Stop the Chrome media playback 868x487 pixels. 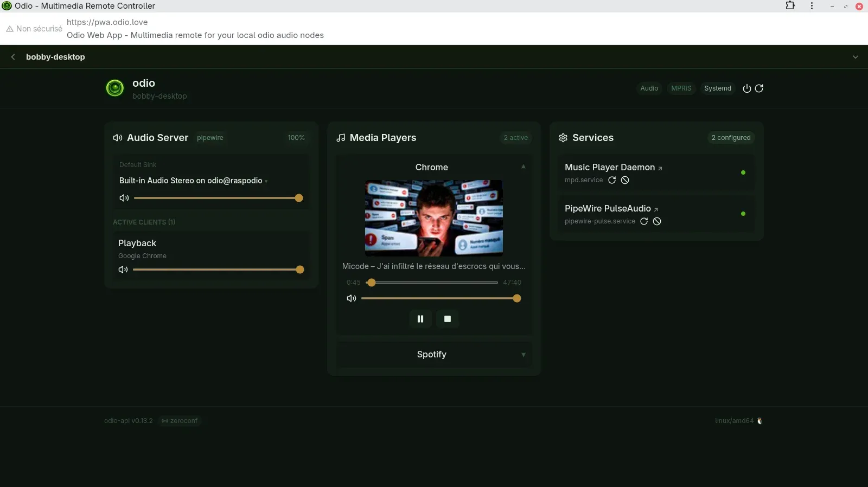[x=448, y=319]
